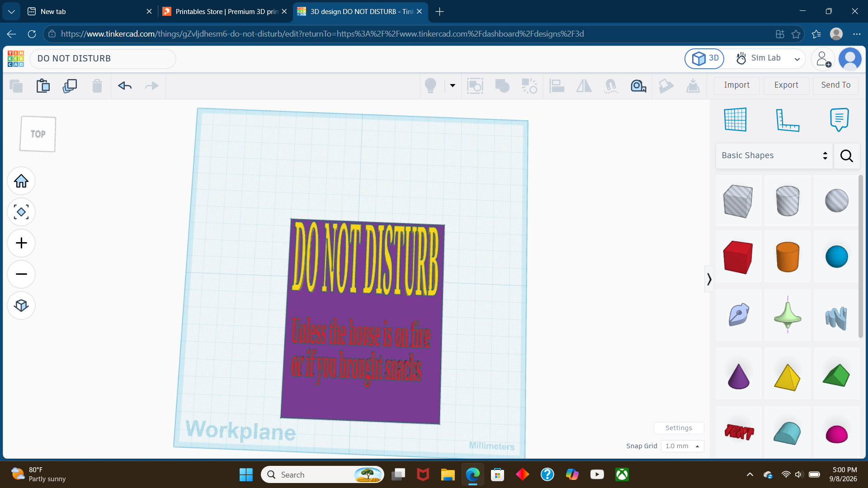Redo with the forward arrow icon

point(151,86)
